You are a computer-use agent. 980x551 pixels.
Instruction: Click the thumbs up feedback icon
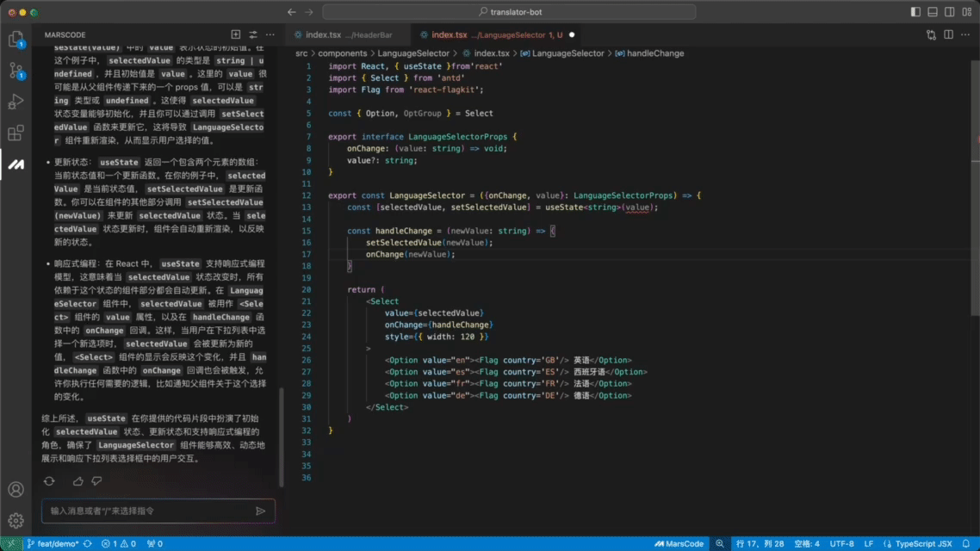pyautogui.click(x=78, y=481)
